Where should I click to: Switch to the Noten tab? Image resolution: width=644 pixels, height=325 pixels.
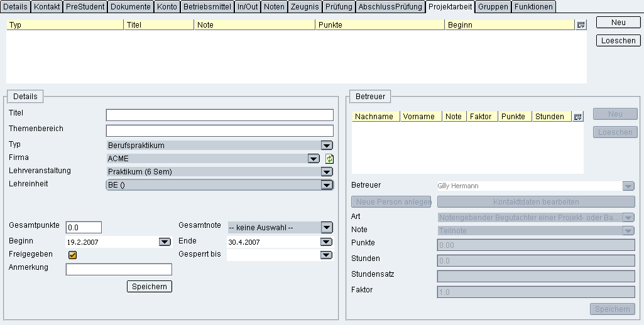[274, 7]
